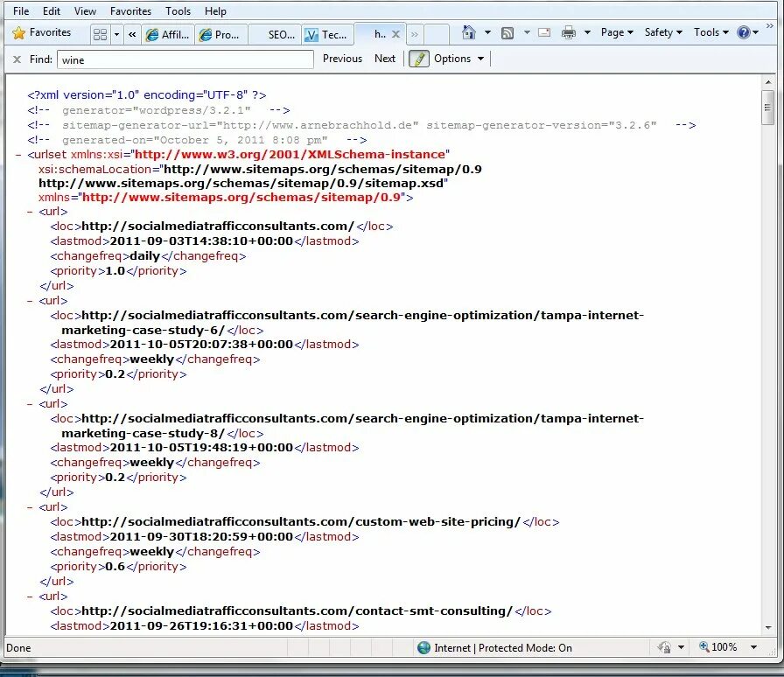Open the privacy icon dropdown arrow
This screenshot has width=784, height=677.
click(x=681, y=647)
